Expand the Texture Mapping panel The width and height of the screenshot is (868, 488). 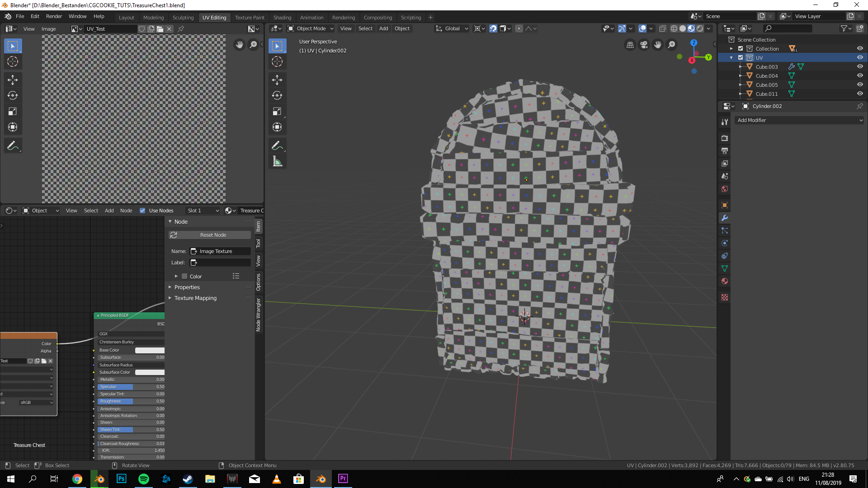(x=195, y=298)
